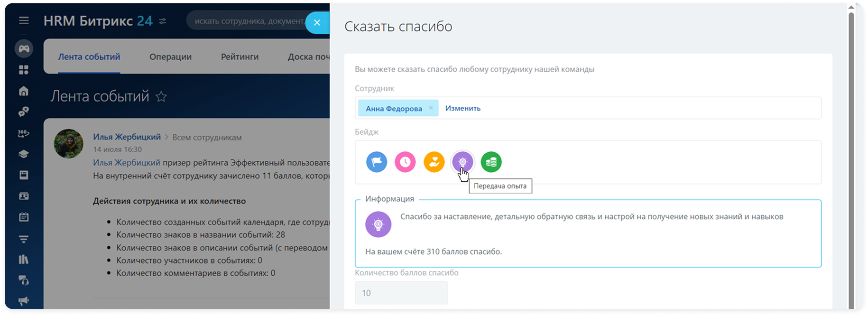
Task: Open settings sliders next to HRM title
Action: [163, 21]
